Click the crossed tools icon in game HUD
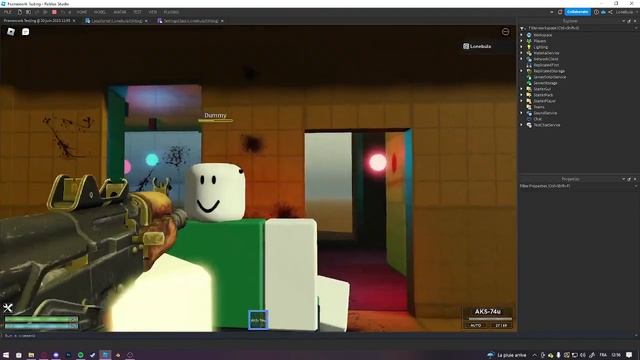 coord(8,308)
